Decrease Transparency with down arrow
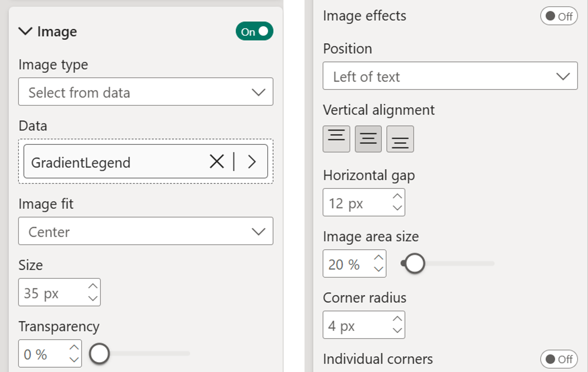 [74, 360]
